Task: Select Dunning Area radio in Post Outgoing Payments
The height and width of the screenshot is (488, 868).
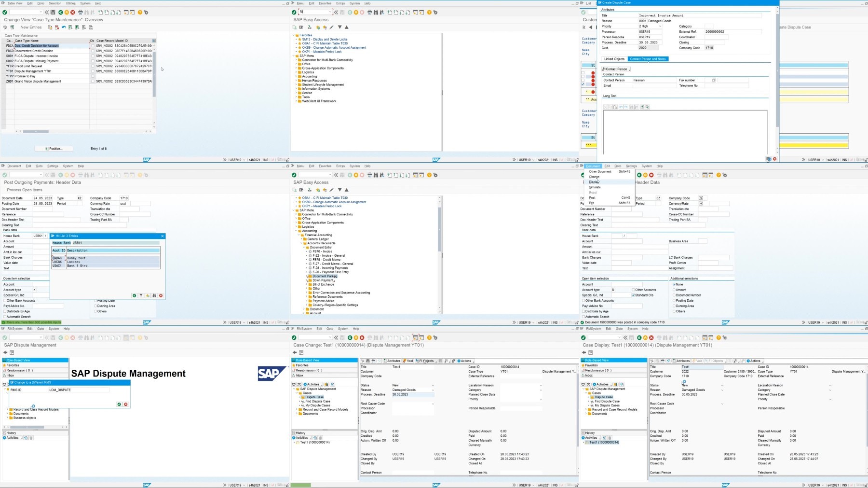Action: (x=95, y=306)
